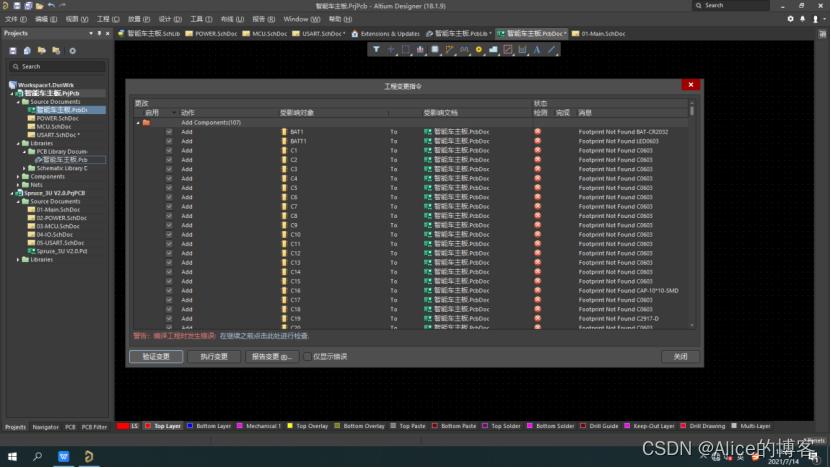Click 关闭 button in dialog

coord(680,357)
